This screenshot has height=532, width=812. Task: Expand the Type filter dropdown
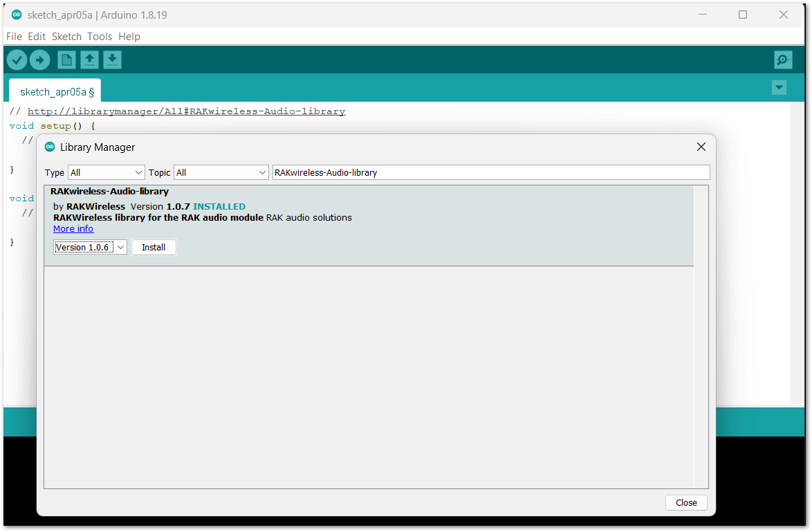pyautogui.click(x=106, y=172)
